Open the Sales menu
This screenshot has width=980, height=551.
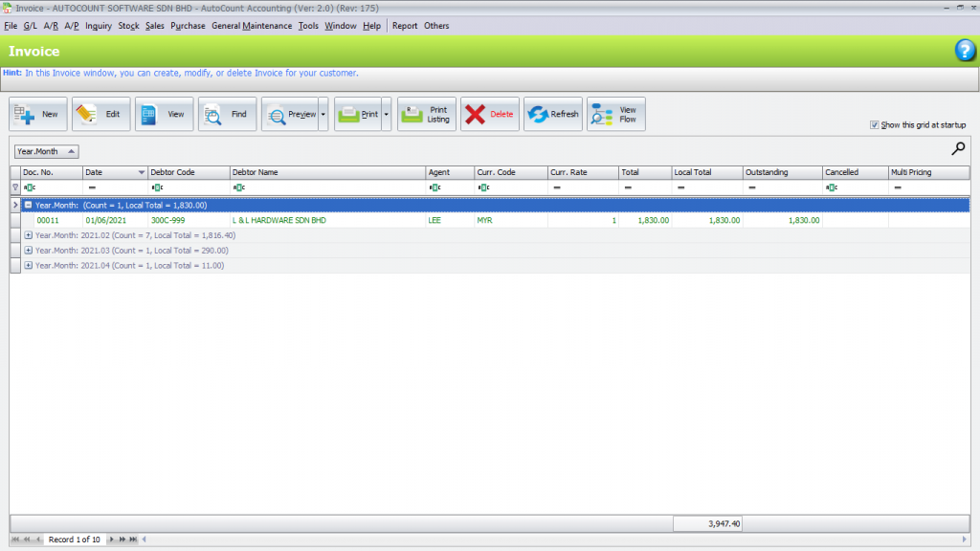(x=154, y=26)
